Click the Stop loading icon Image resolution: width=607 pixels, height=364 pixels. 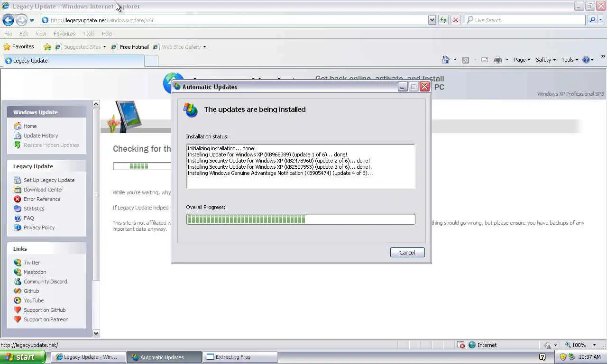tap(455, 20)
